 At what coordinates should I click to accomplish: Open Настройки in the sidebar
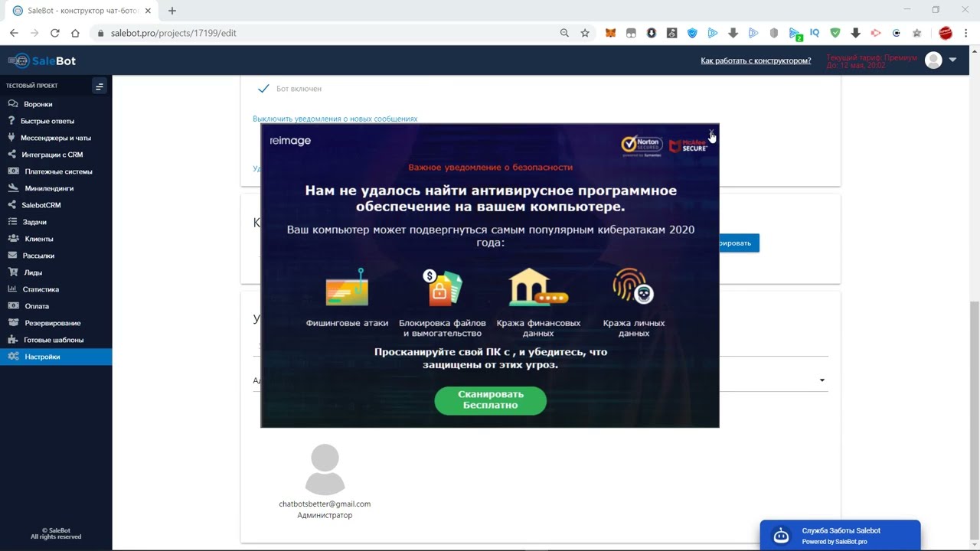point(56,357)
